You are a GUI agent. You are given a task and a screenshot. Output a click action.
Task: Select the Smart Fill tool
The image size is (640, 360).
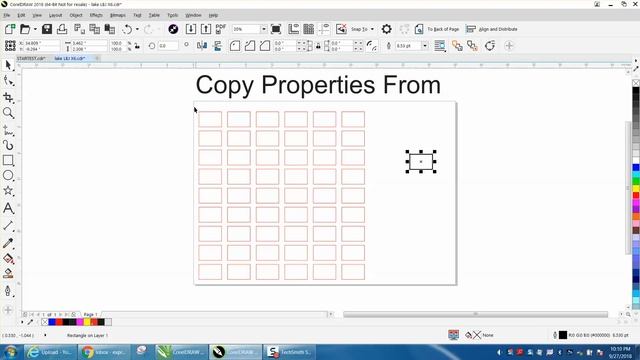click(8, 273)
